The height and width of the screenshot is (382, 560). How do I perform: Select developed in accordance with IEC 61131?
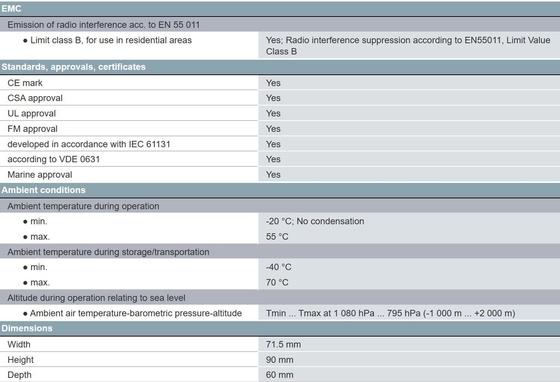[89, 144]
